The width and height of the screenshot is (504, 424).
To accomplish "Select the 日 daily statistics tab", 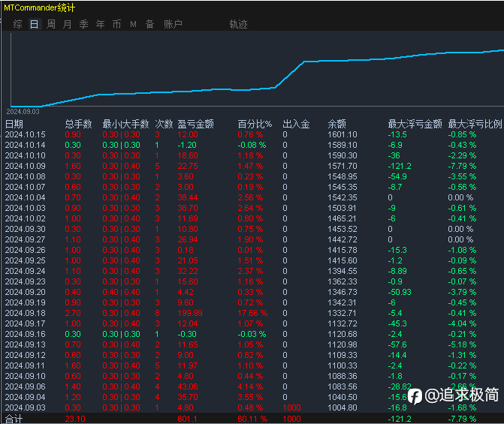I will (35, 24).
